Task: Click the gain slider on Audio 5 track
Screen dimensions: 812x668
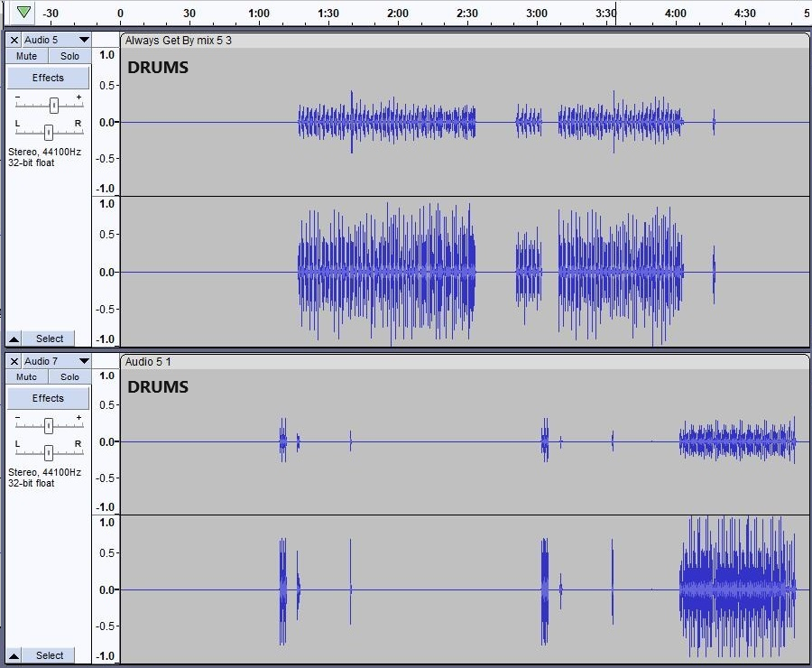Action: coord(54,105)
